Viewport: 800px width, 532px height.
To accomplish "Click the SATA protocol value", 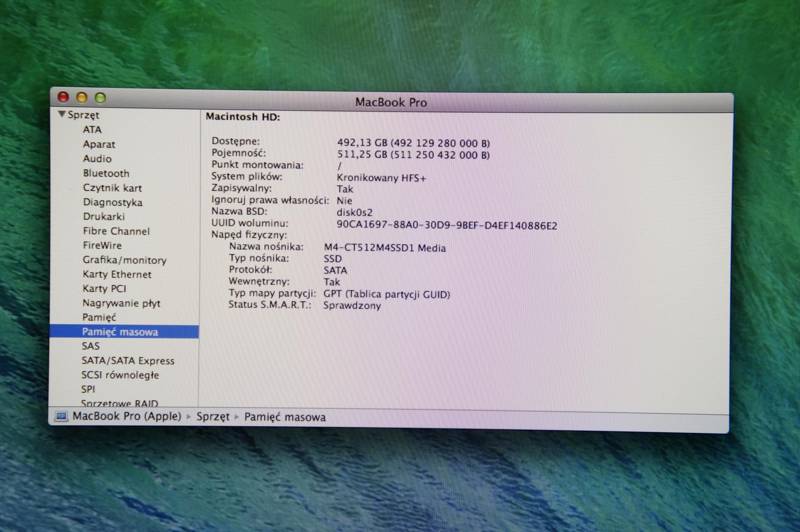I will click(x=335, y=270).
